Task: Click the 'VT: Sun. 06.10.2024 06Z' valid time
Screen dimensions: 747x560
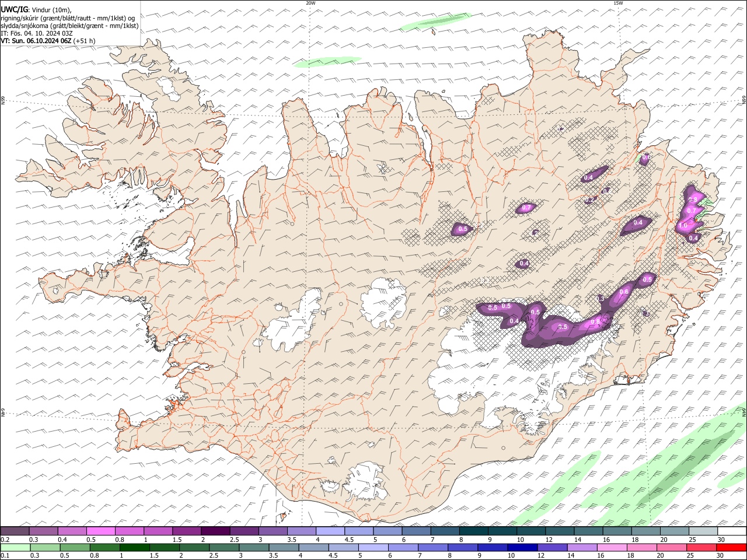Action: [36, 41]
